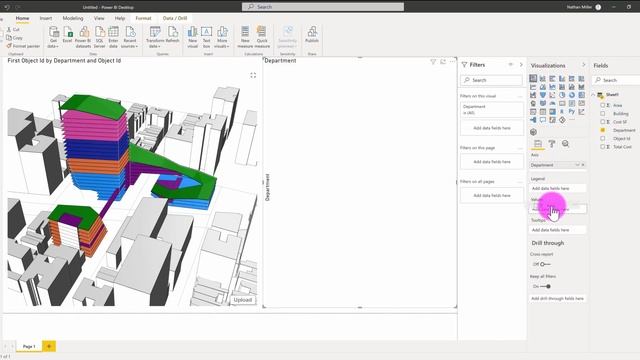This screenshot has height=360, width=640.
Task: Select the Q&A speech bubble visualization
Action: pyautogui.click(x=542, y=120)
